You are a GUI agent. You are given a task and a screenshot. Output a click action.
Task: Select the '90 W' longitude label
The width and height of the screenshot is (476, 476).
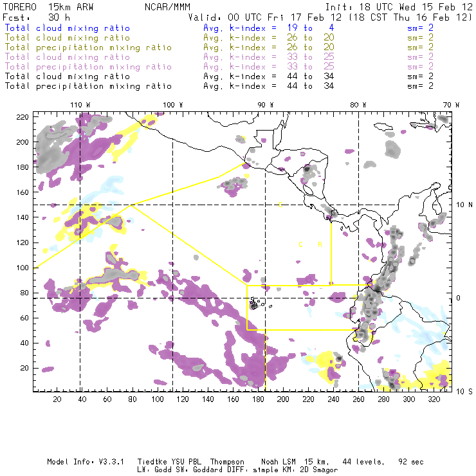click(x=266, y=105)
